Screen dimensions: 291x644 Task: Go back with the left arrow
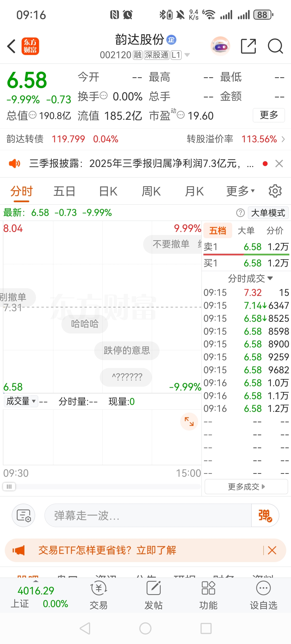coord(11,46)
